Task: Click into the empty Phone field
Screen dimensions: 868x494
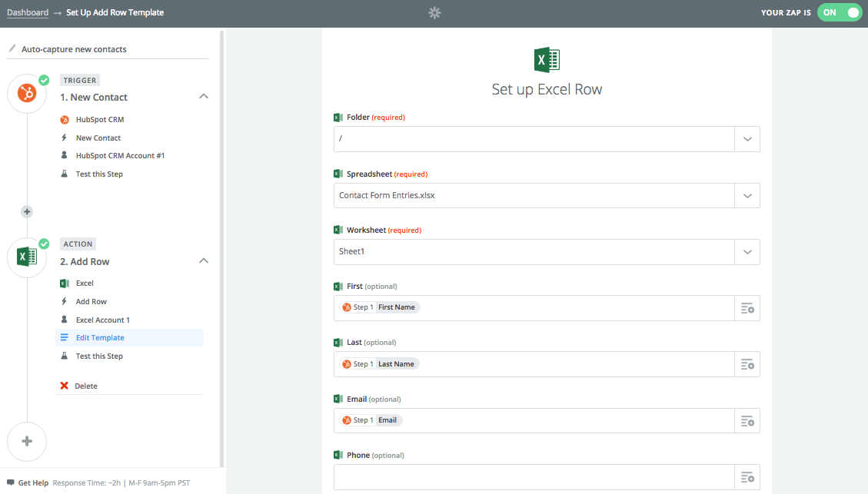Action: [x=534, y=477]
